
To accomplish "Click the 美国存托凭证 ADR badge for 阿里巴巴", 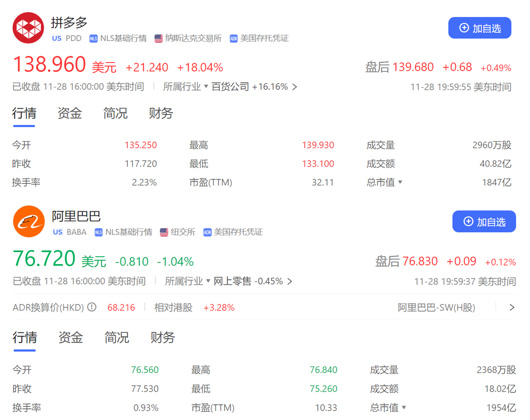I will point(234,232).
